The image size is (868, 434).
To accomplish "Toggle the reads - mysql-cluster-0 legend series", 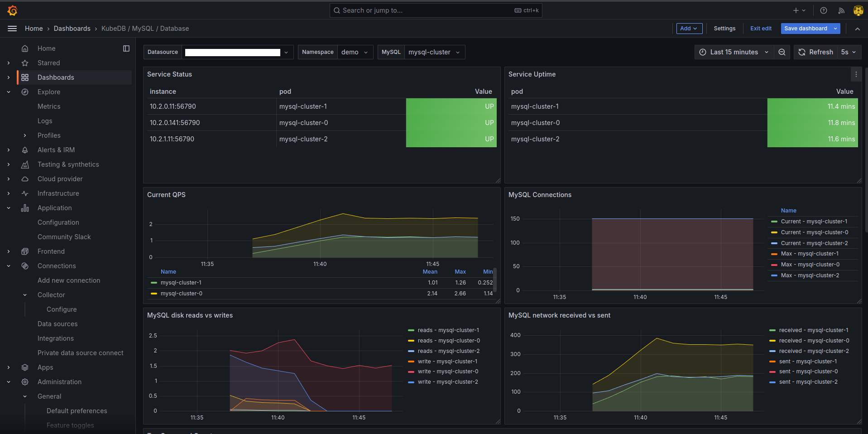I will point(449,340).
